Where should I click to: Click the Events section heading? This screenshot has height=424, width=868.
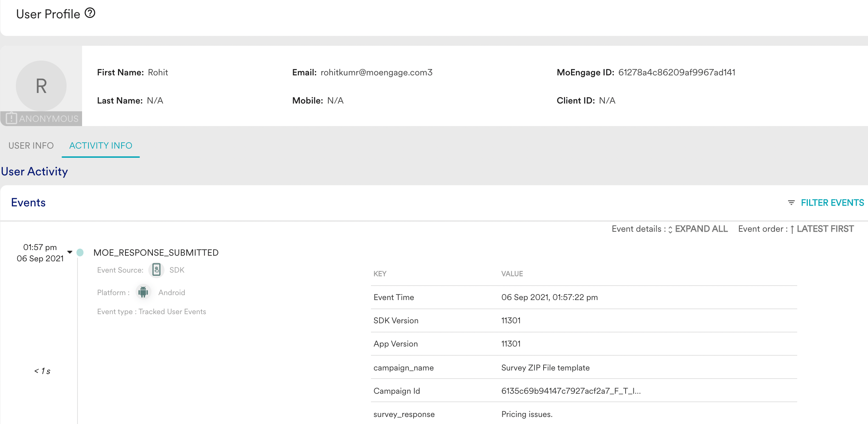tap(28, 202)
